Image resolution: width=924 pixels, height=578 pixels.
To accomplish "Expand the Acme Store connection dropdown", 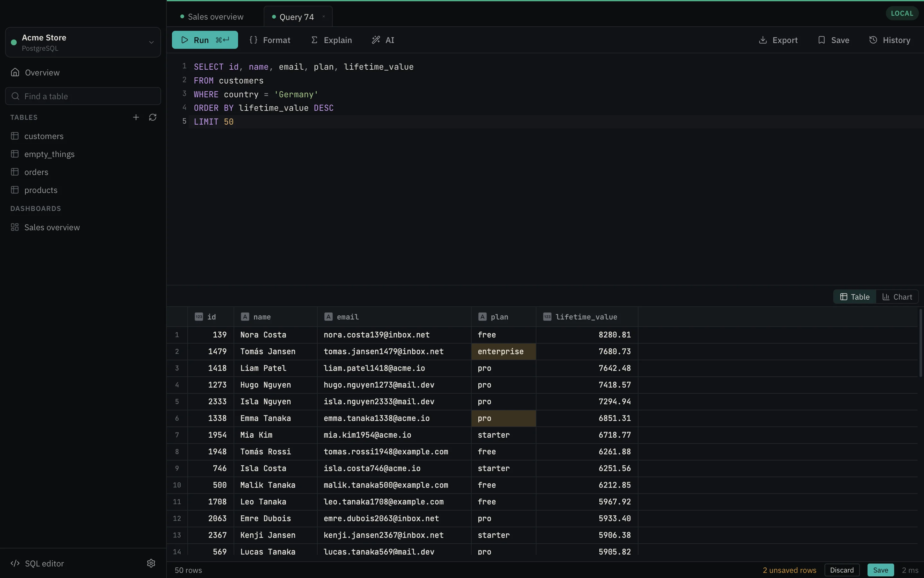I will click(83, 42).
